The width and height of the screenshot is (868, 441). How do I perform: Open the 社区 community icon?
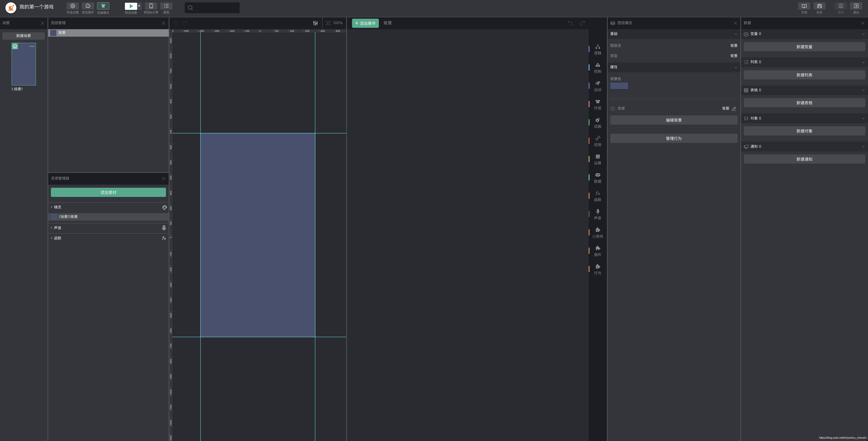pos(819,6)
